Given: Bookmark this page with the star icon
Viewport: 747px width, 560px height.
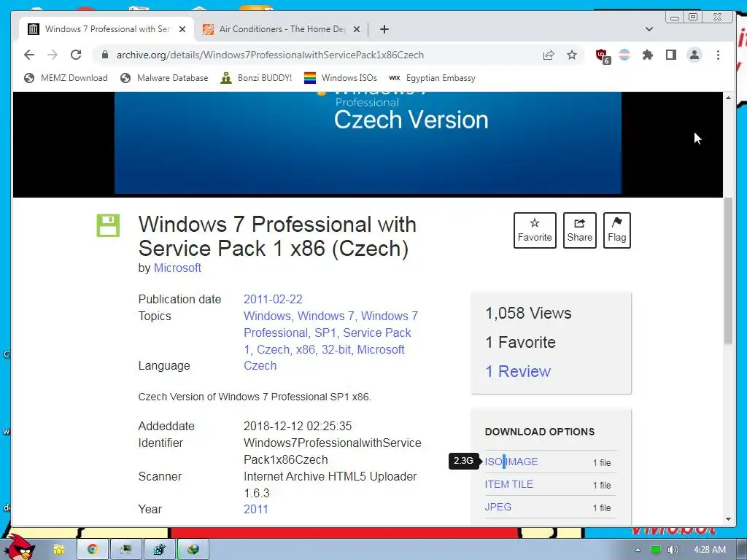Looking at the screenshot, I should click(x=572, y=55).
